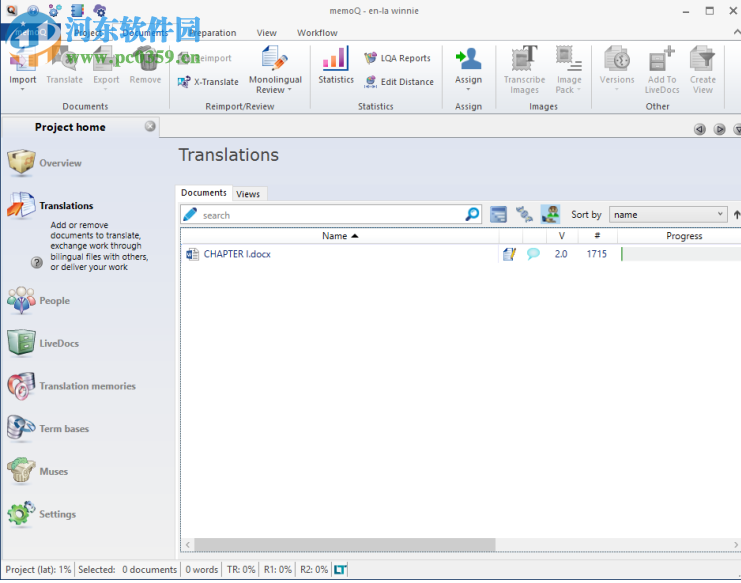Click the progress bar of CHAPTER I.docx

(681, 254)
